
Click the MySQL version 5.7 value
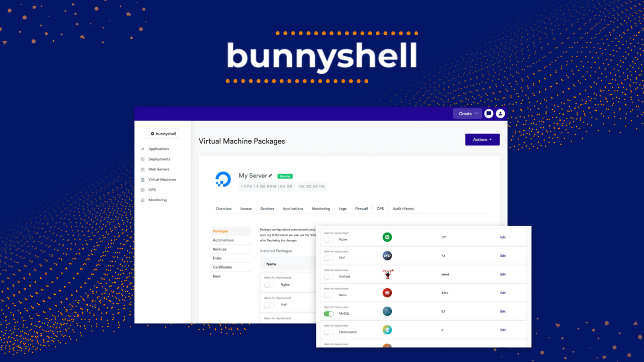[443, 311]
